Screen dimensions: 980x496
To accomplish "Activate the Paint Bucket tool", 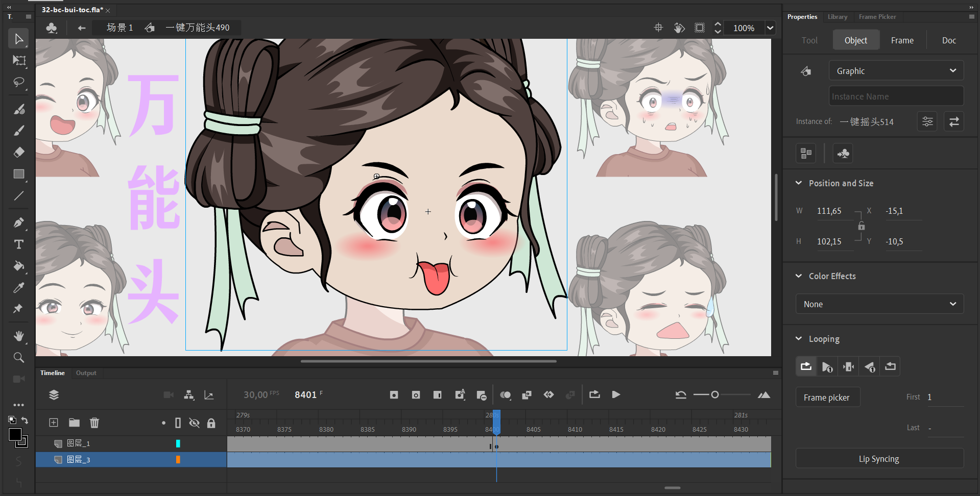I will pyautogui.click(x=19, y=266).
